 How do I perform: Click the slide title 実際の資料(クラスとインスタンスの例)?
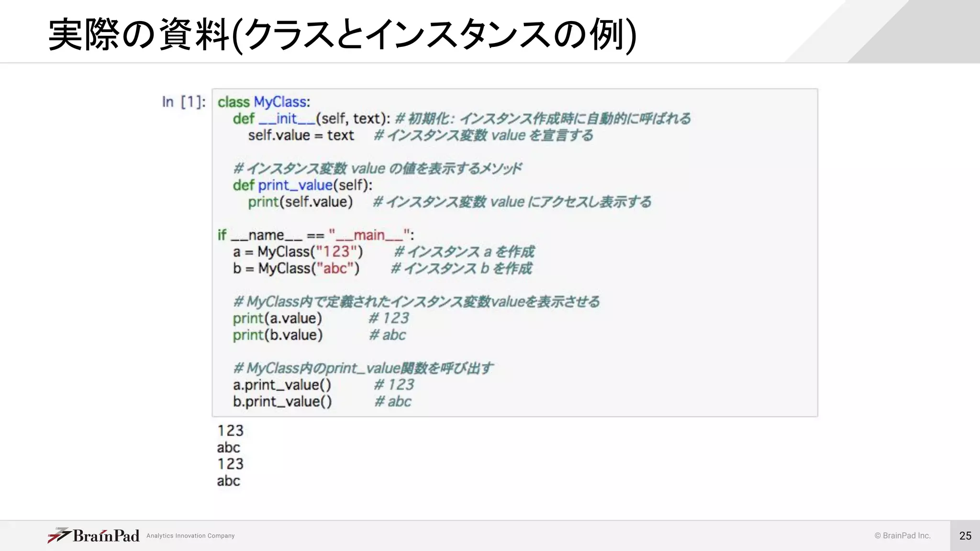[x=342, y=35]
